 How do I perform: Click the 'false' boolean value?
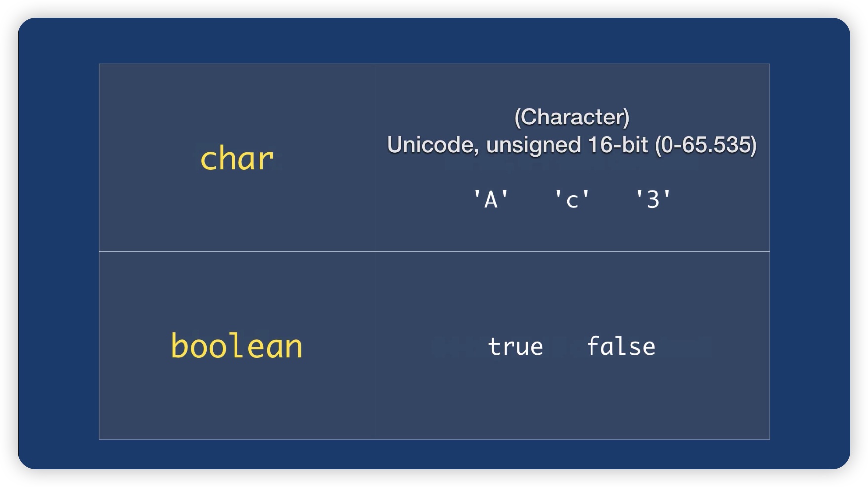(x=621, y=346)
